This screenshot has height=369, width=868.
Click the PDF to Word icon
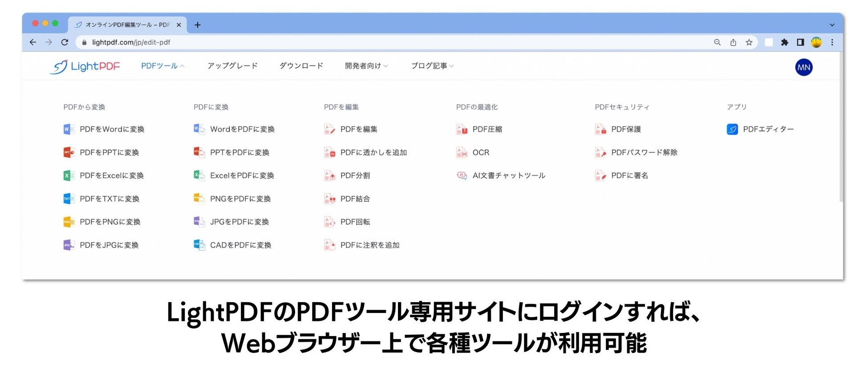coord(69,130)
